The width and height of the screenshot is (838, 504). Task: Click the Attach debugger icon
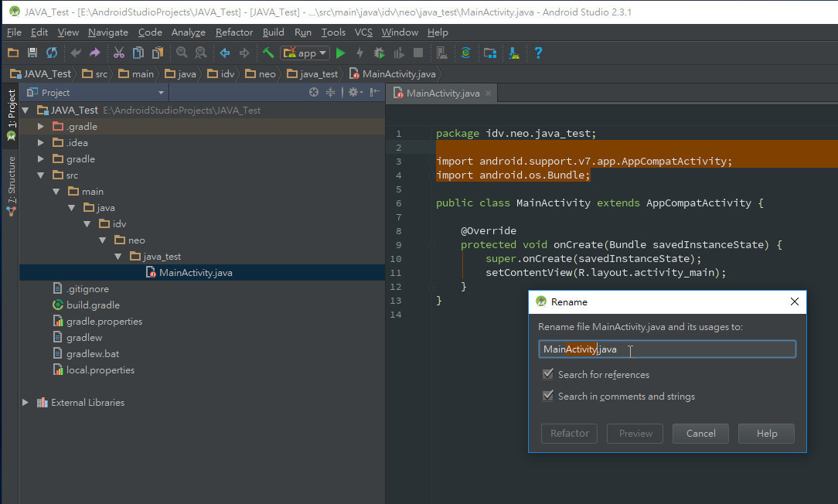tap(399, 53)
